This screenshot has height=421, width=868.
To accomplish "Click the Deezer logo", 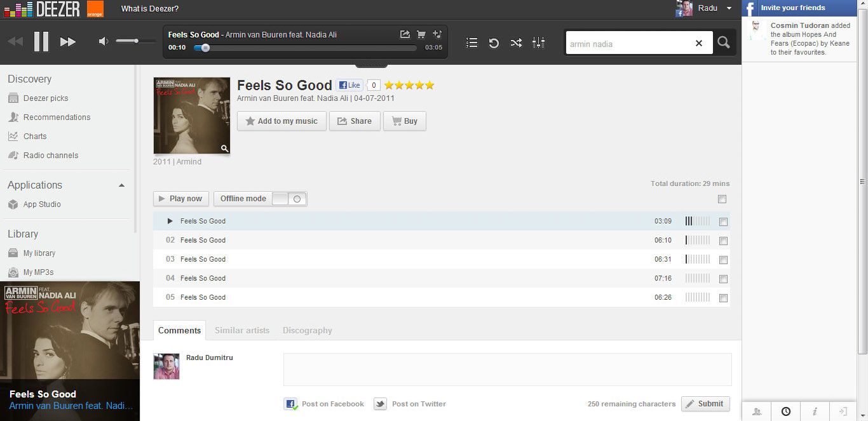I will click(43, 9).
